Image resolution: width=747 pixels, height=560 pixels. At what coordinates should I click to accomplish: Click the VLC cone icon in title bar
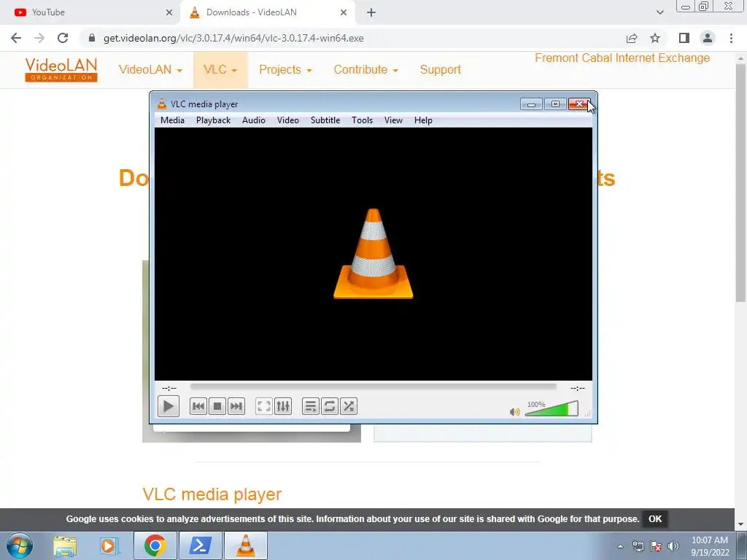162,104
